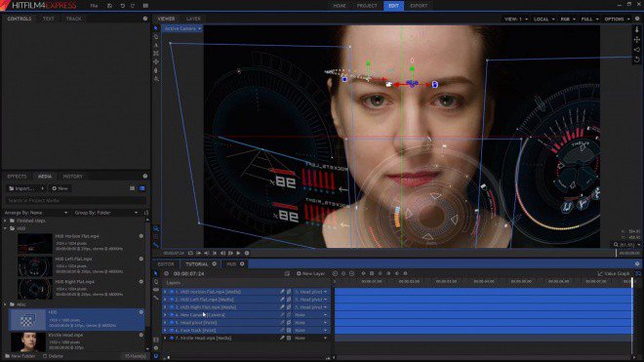The height and width of the screenshot is (362, 644).
Task: Click the rotate/orbit icon at viewer's right edge
Action: [x=637, y=60]
